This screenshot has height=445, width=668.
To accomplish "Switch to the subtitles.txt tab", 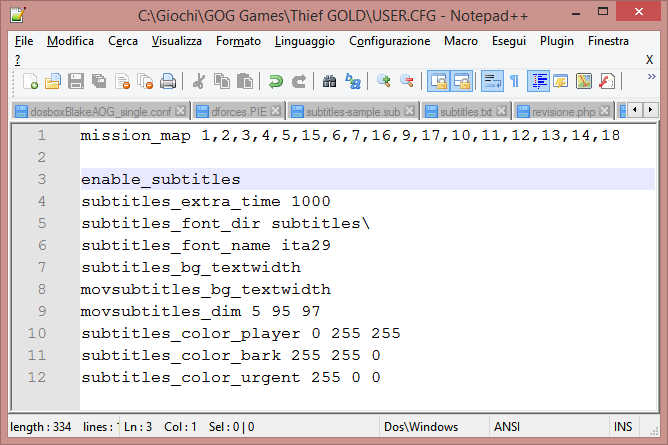I will coord(466,112).
